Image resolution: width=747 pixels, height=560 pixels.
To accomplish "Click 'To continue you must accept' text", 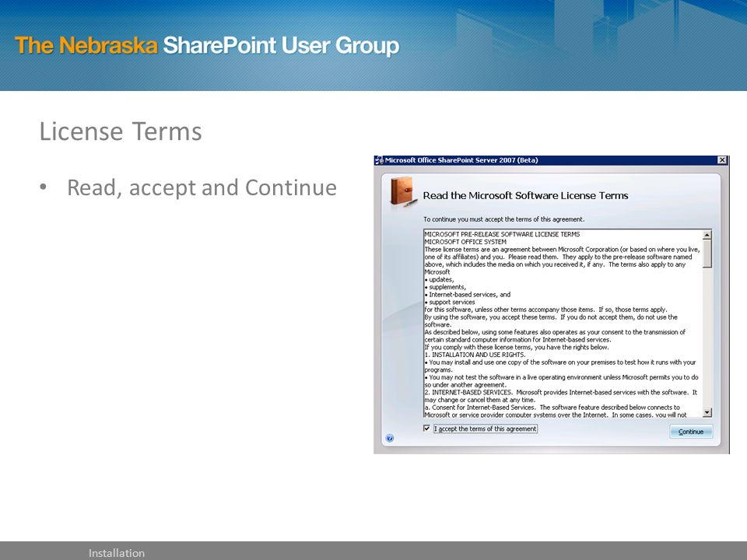I will pos(503,219).
